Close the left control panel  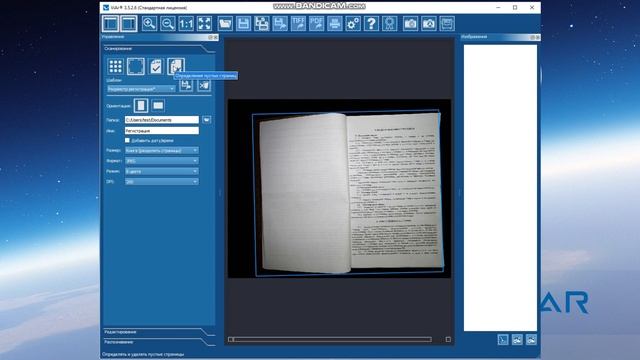(216, 37)
